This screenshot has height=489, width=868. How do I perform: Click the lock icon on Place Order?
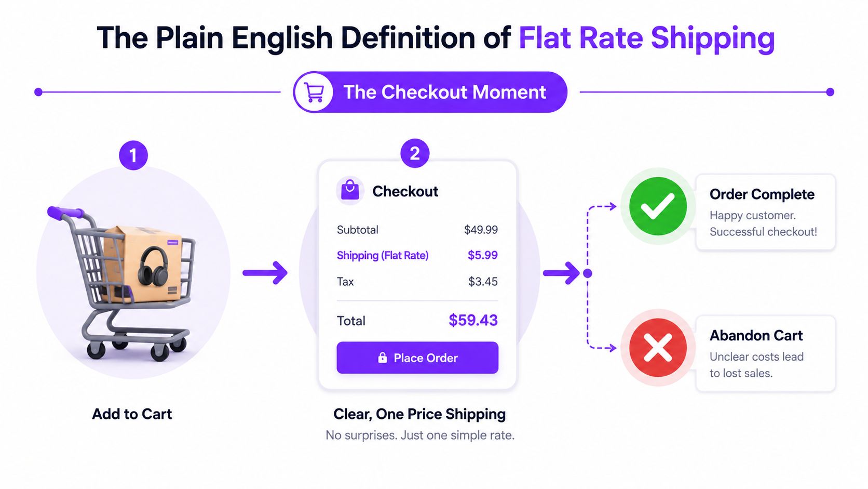(x=383, y=358)
